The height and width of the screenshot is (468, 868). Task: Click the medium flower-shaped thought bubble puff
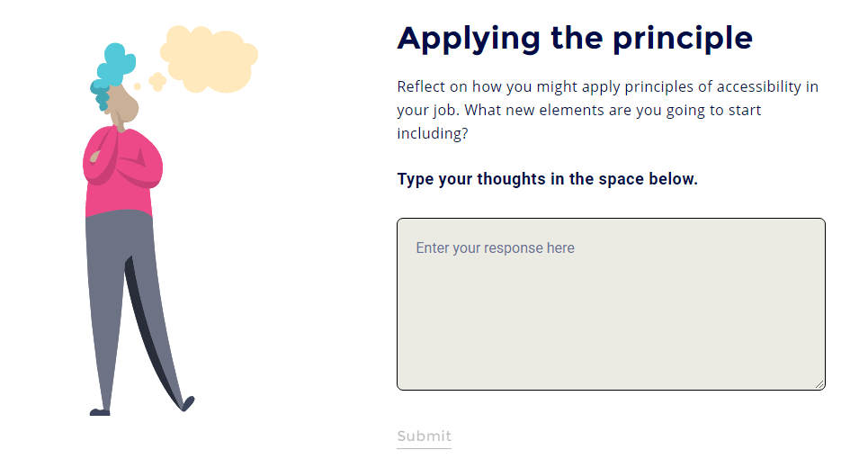pyautogui.click(x=157, y=82)
